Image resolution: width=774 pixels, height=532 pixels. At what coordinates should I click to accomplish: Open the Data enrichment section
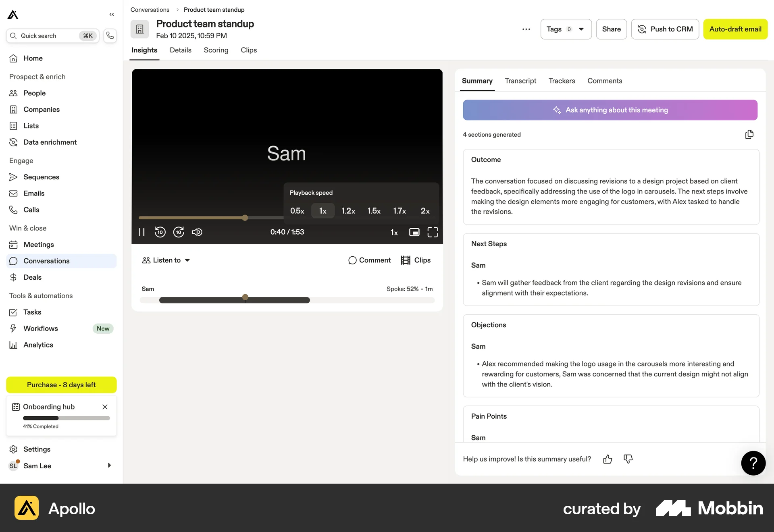click(50, 142)
